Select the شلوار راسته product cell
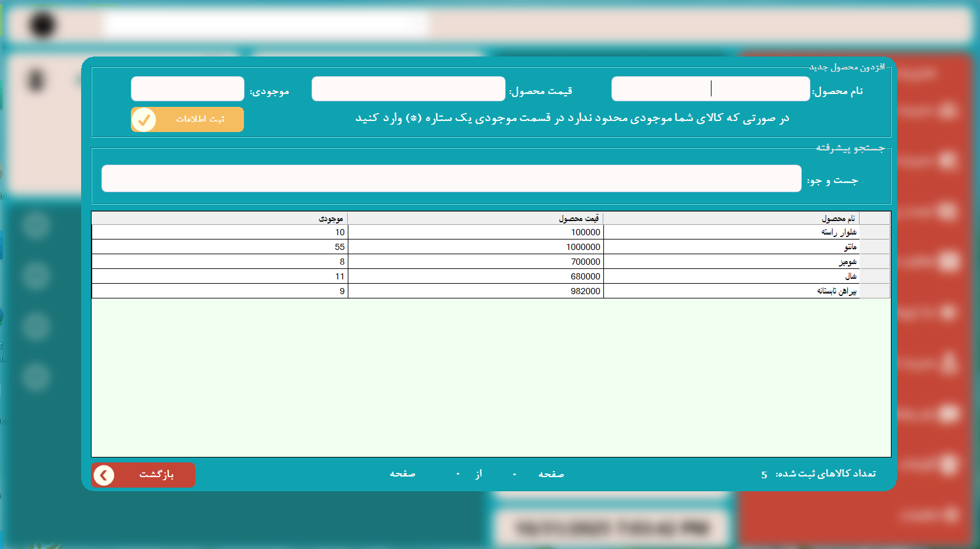Image resolution: width=980 pixels, height=549 pixels. click(x=731, y=232)
